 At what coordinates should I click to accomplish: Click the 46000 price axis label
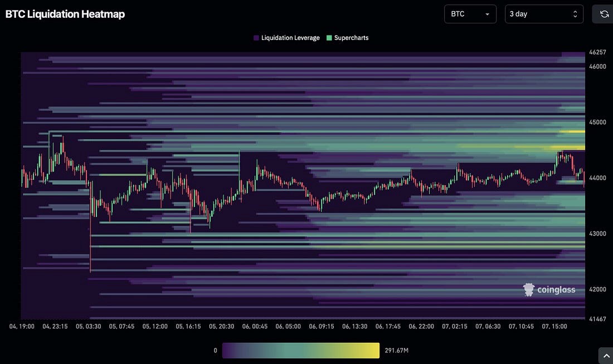tap(597, 66)
